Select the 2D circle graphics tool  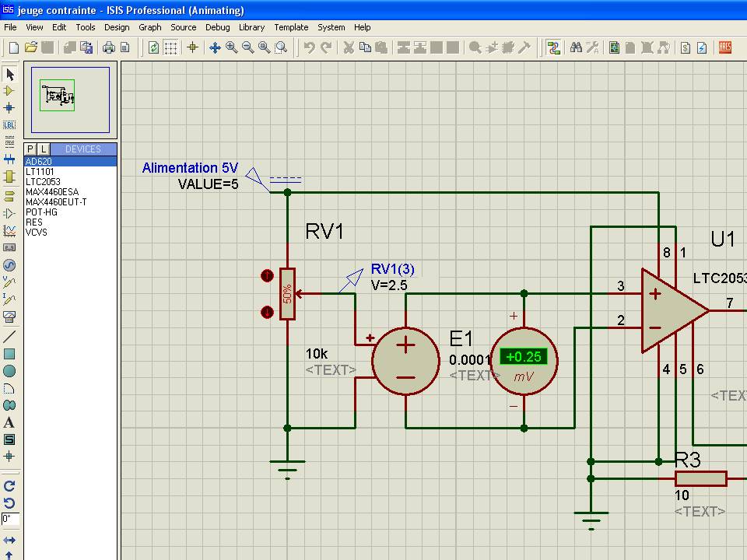(9, 371)
